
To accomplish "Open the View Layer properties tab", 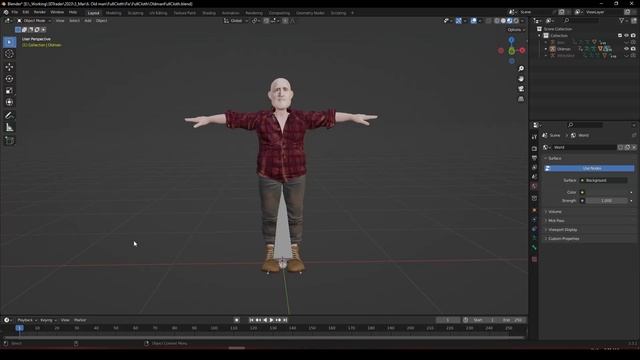I will pos(534,167).
